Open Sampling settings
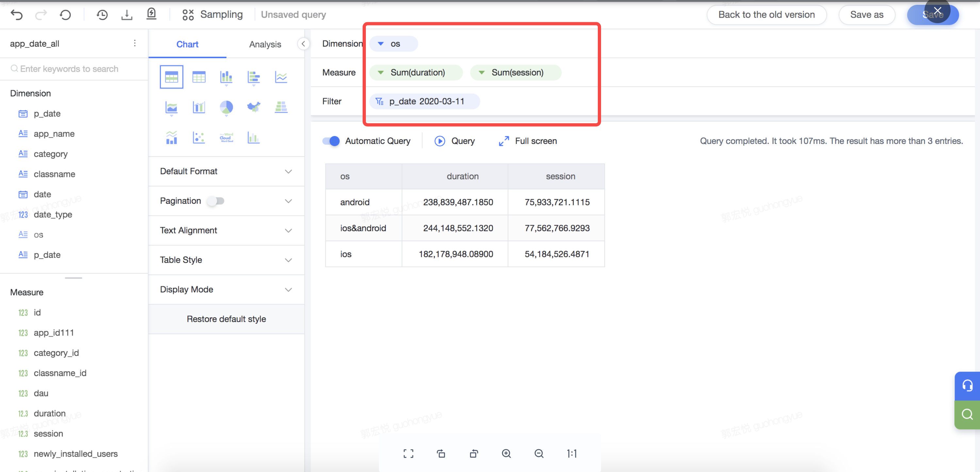 click(x=212, y=14)
